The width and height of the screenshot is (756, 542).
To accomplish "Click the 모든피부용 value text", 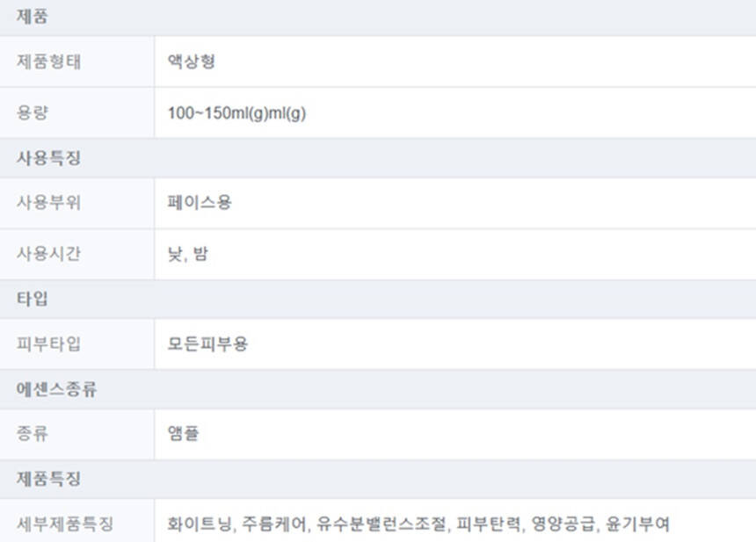I will (207, 343).
